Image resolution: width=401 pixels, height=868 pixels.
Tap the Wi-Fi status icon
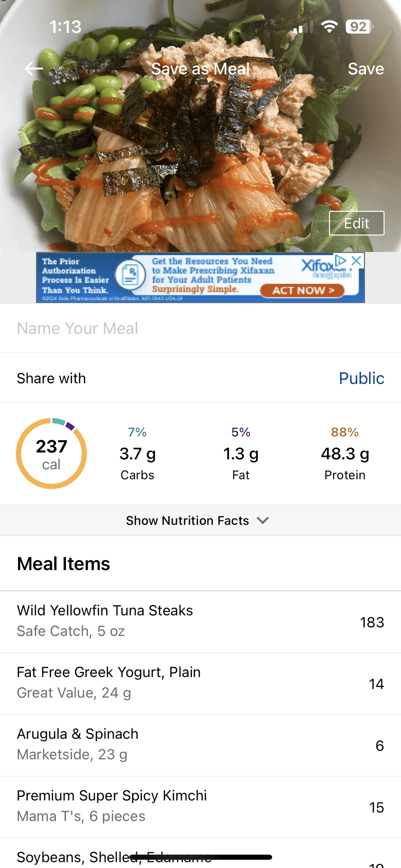[329, 27]
